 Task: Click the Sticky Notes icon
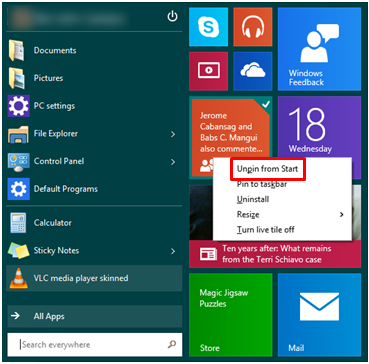click(x=18, y=250)
